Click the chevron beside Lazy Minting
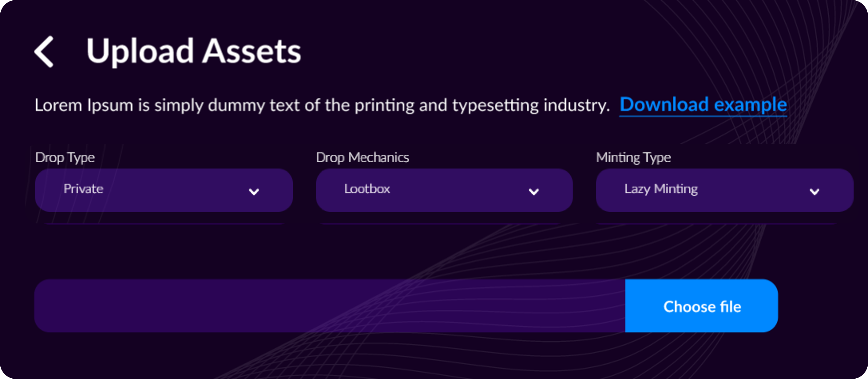 [x=814, y=192]
